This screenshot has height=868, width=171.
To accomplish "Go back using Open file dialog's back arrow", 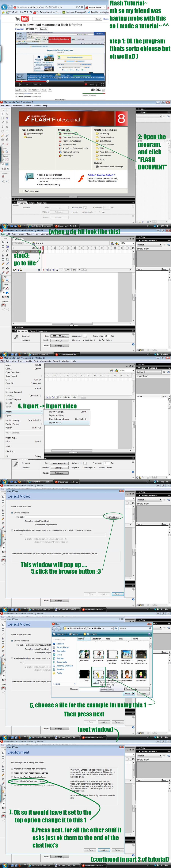I will (54, 629).
